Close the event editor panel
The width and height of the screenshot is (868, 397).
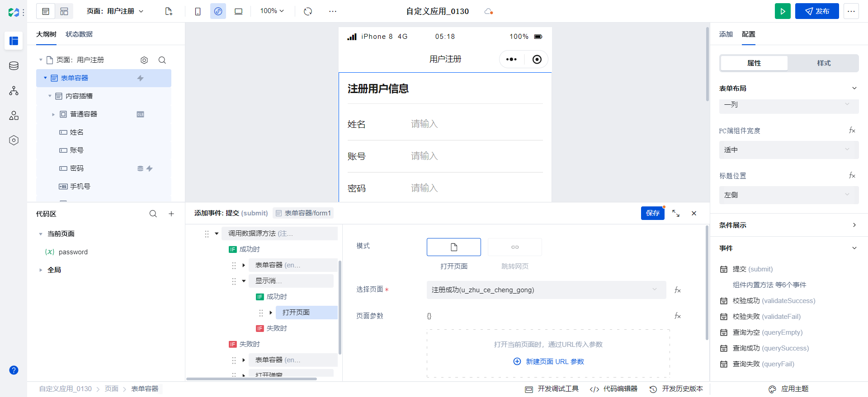pos(694,213)
